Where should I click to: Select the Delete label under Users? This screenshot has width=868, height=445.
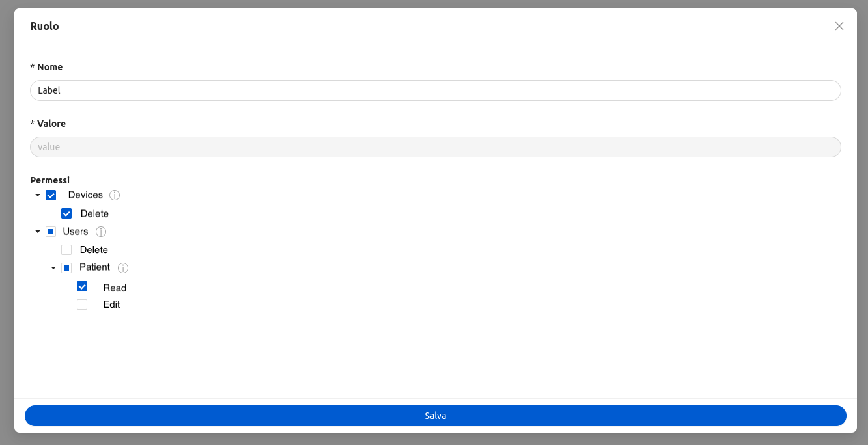94,249
